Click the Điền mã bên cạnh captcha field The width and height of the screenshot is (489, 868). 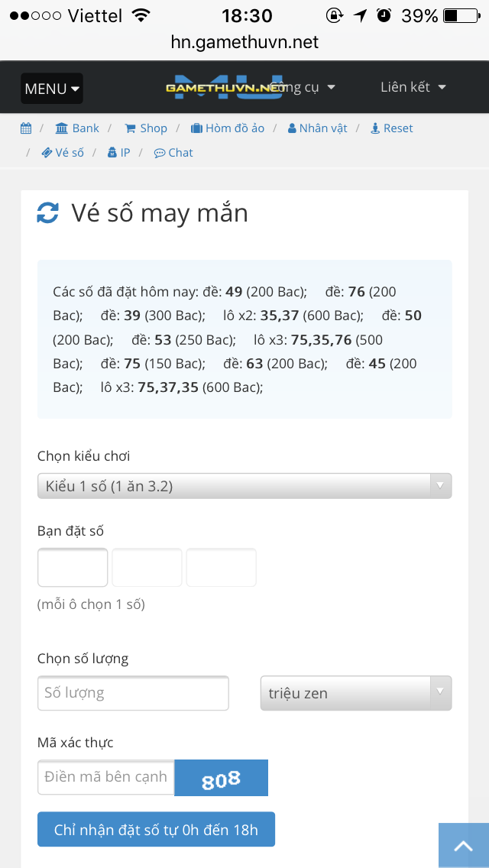coord(105,777)
